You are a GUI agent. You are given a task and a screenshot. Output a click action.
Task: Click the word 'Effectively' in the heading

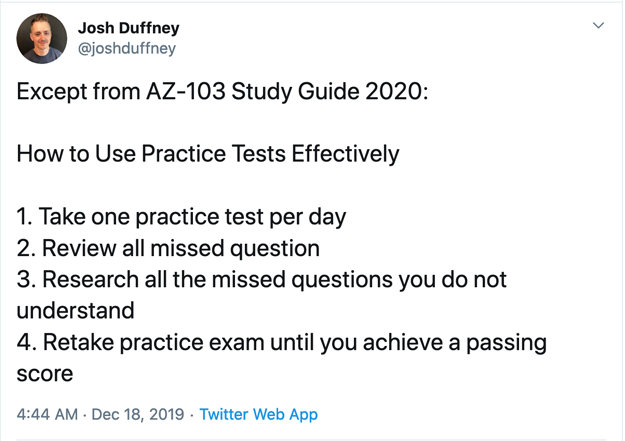coord(345,154)
